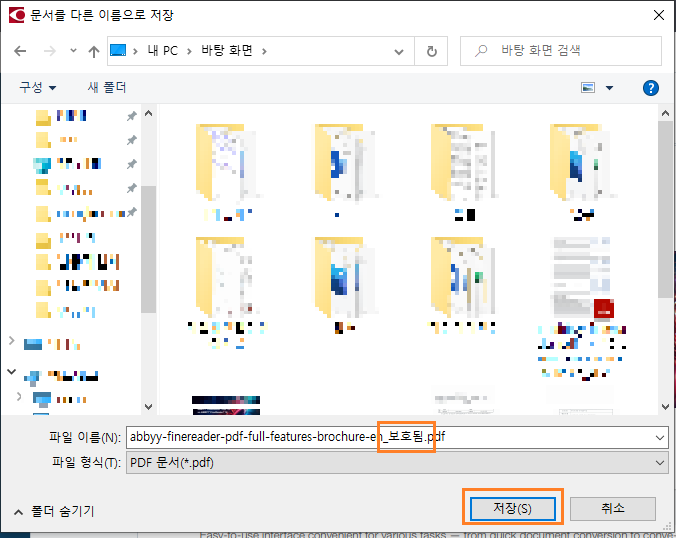Open the blue Help button
The width and height of the screenshot is (676, 538).
(651, 88)
